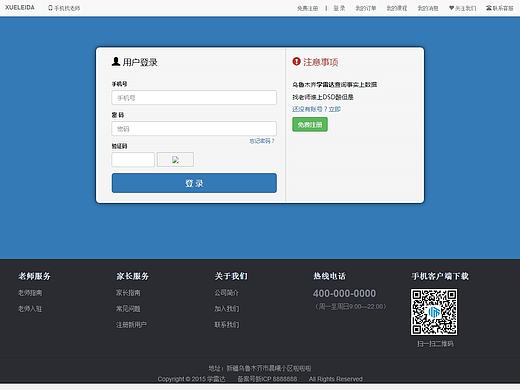Click the 用户登录 heading
520x390 pixels.
click(x=135, y=62)
